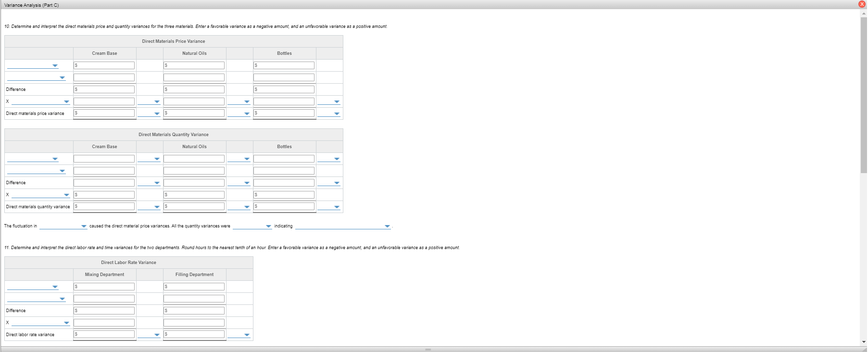868x352 pixels.
Task: Open 'The fluctuation in' dropdown
Action: (x=63, y=226)
